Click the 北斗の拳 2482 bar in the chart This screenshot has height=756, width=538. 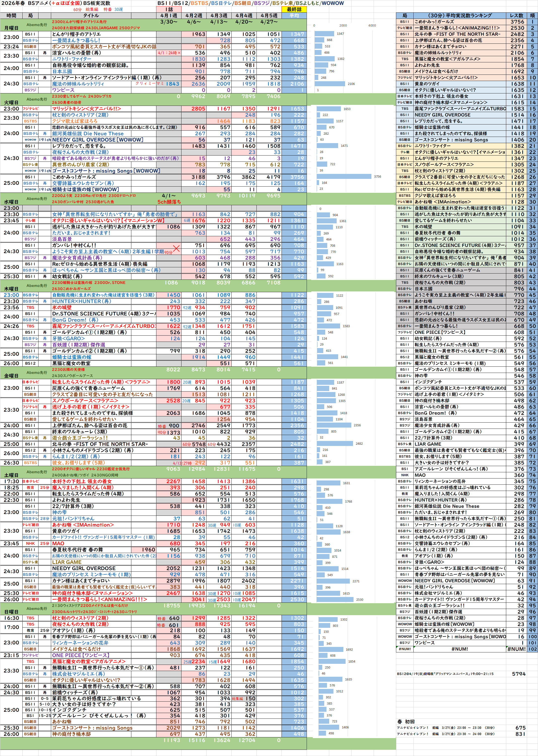coord(335,444)
